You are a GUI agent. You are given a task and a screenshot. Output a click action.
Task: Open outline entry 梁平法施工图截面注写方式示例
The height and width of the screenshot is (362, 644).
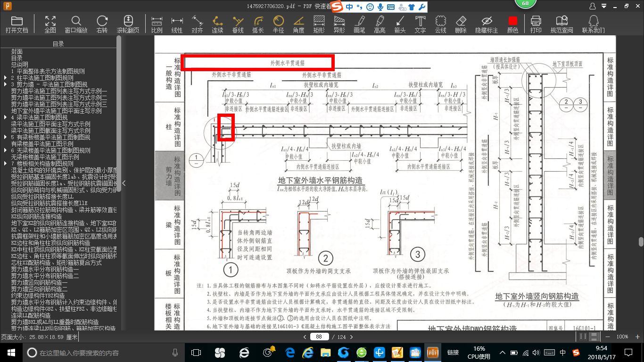[51, 131]
